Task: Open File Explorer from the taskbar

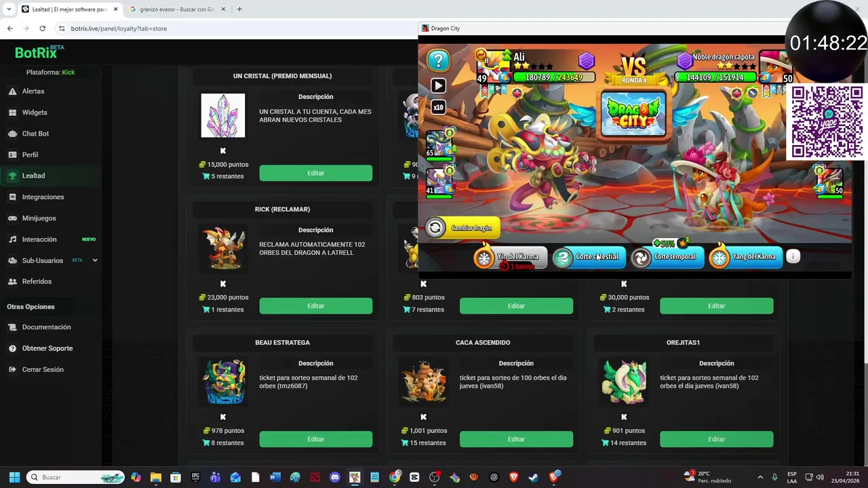Action: click(156, 477)
